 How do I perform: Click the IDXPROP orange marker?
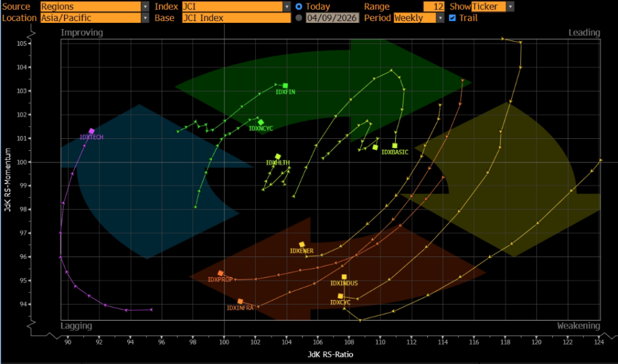click(x=221, y=273)
